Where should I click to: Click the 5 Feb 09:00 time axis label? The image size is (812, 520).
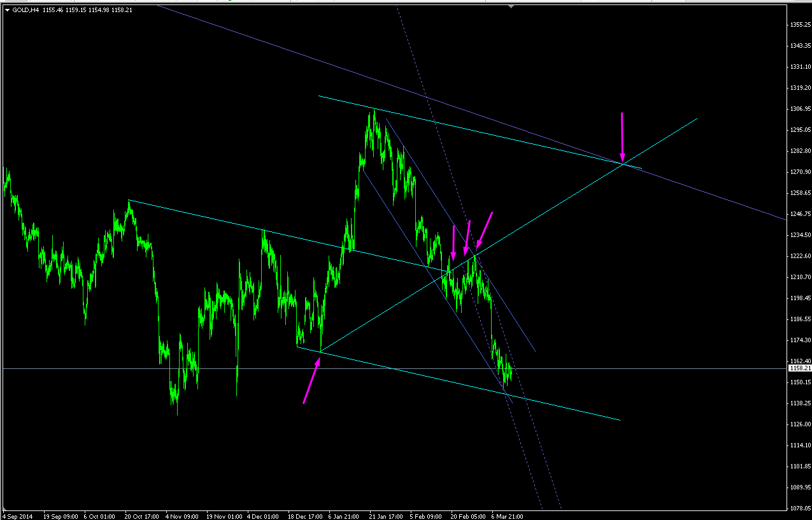pyautogui.click(x=426, y=516)
